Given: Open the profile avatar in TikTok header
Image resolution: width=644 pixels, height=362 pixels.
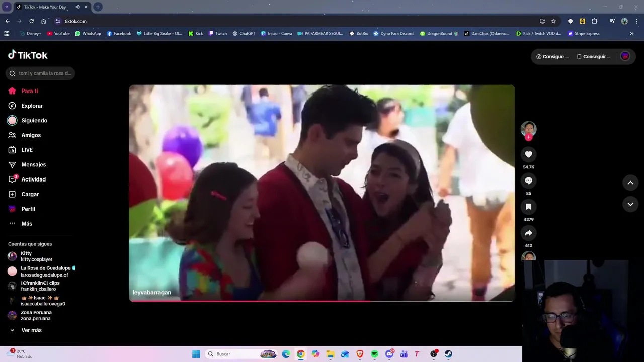Looking at the screenshot, I should 625,56.
